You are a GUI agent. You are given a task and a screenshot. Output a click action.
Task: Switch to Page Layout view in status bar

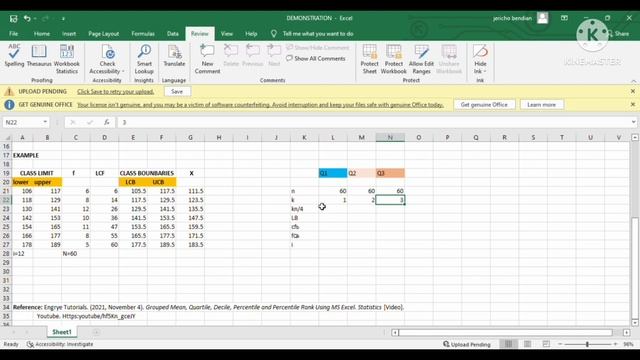coord(527,344)
